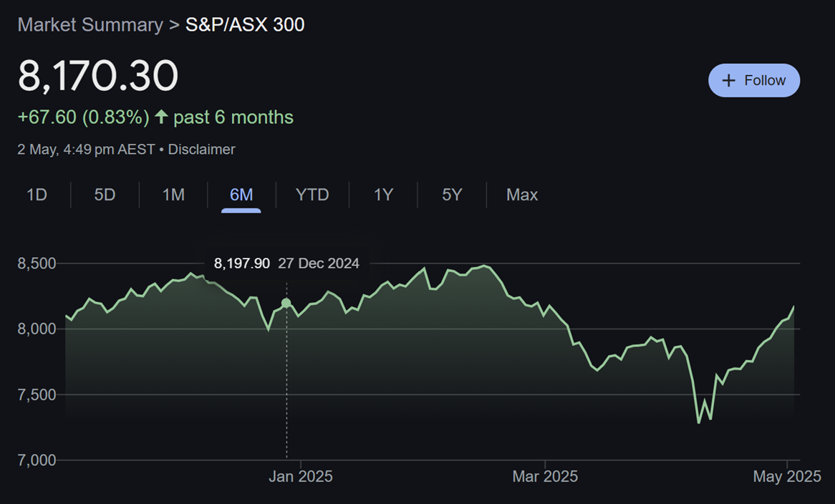Switch to the 1M chart view
This screenshot has width=835, height=504.
173,194
